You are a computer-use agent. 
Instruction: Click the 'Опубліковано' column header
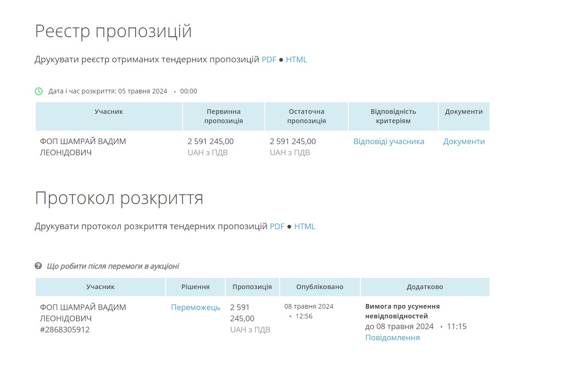click(320, 287)
